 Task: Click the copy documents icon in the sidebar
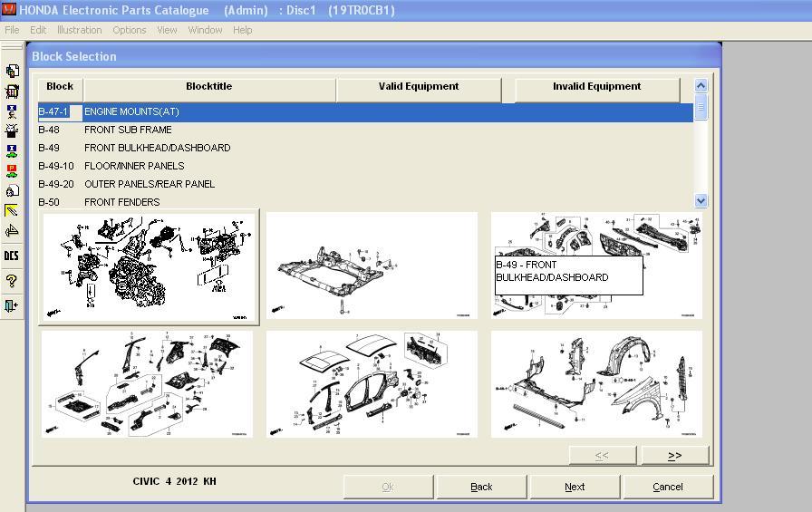pyautogui.click(x=12, y=71)
